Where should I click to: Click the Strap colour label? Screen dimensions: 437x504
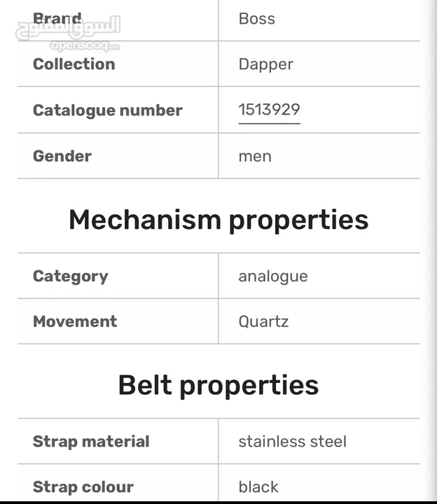83,486
